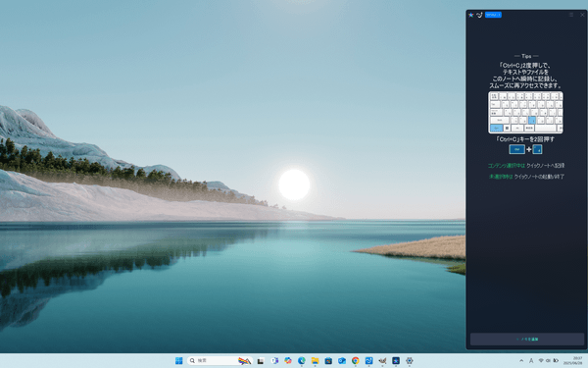Click the taskbar search box

pos(220,361)
